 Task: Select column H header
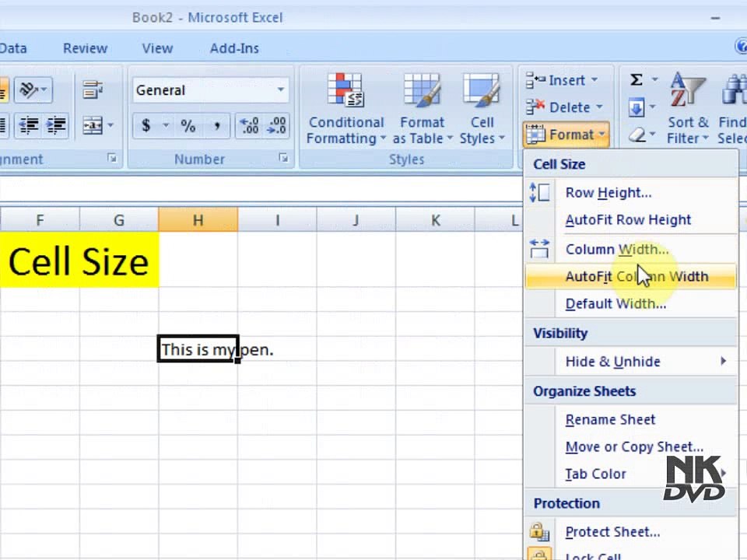coord(198,220)
